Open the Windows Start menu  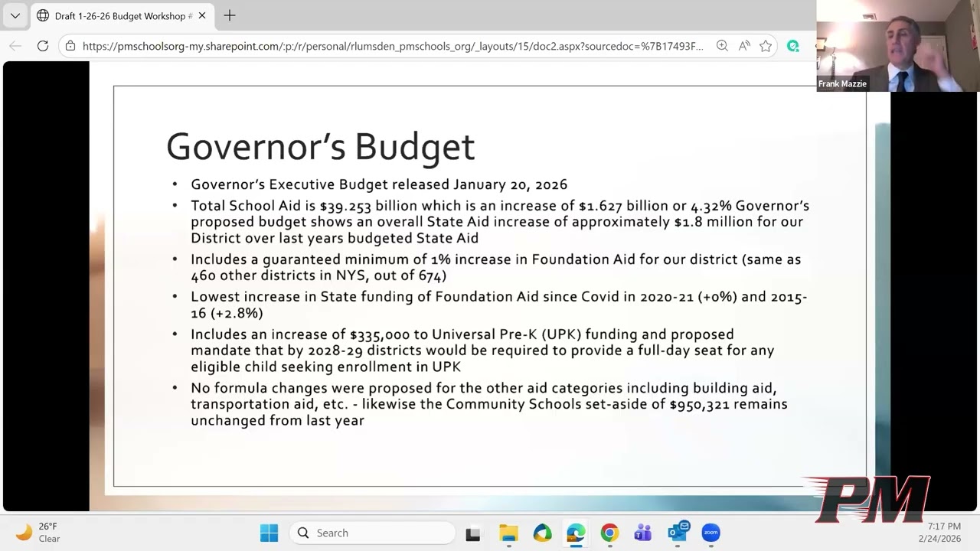(x=269, y=533)
